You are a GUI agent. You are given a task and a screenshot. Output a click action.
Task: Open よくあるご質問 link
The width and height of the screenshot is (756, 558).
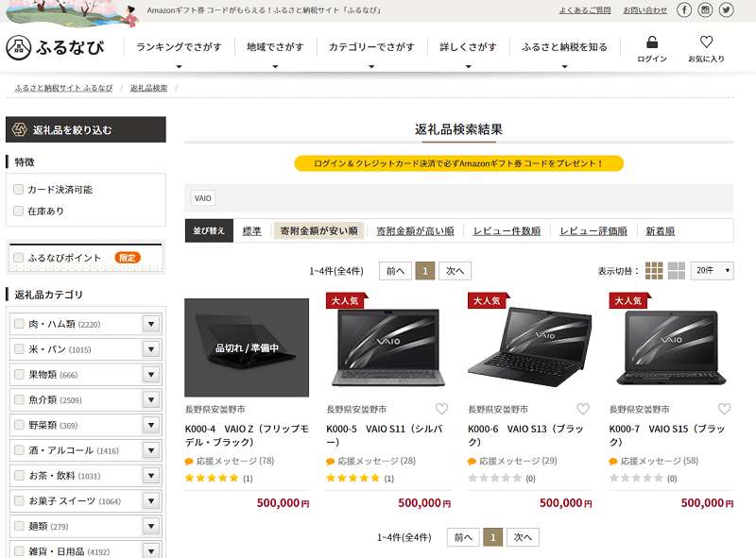[585, 10]
